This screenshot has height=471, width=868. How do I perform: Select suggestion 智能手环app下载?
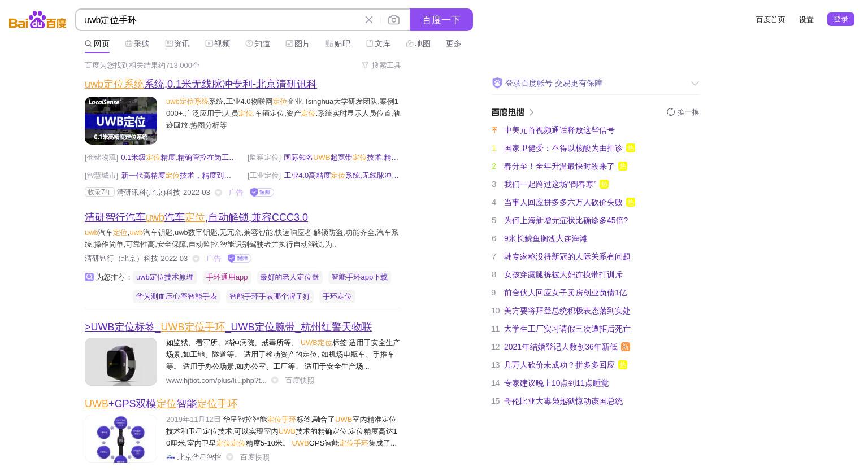pyautogui.click(x=359, y=277)
